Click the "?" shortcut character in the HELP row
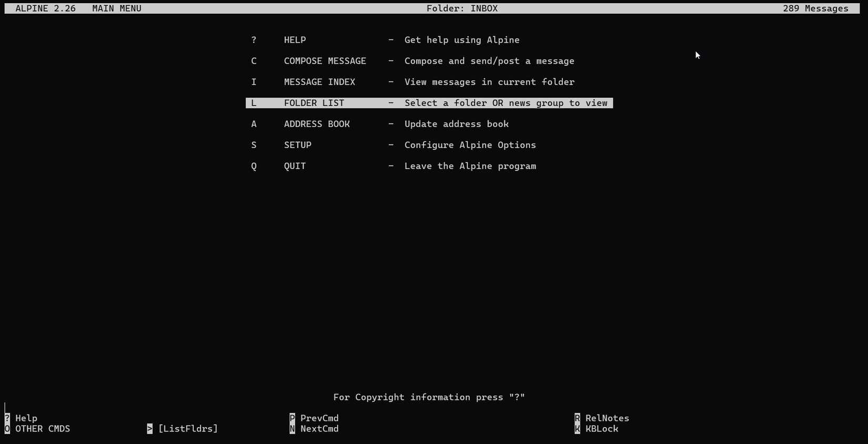 254,40
